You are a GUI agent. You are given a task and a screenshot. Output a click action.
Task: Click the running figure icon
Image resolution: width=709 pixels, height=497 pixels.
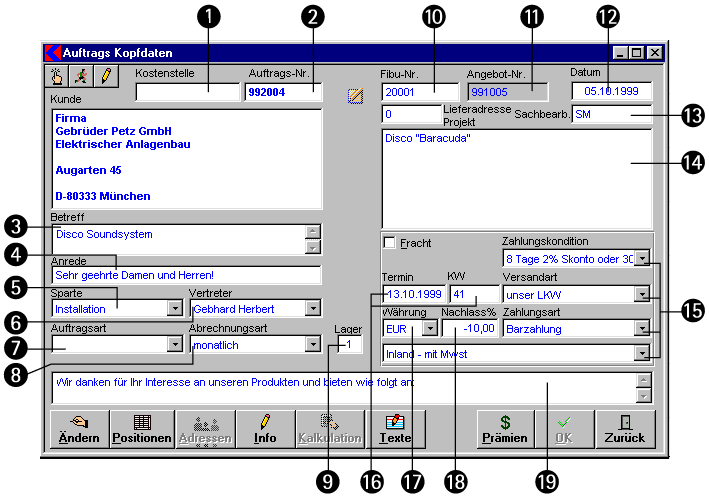[81, 76]
